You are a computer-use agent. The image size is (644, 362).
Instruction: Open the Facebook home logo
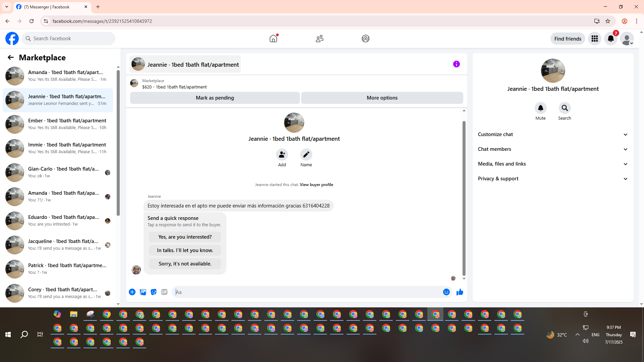(x=12, y=39)
